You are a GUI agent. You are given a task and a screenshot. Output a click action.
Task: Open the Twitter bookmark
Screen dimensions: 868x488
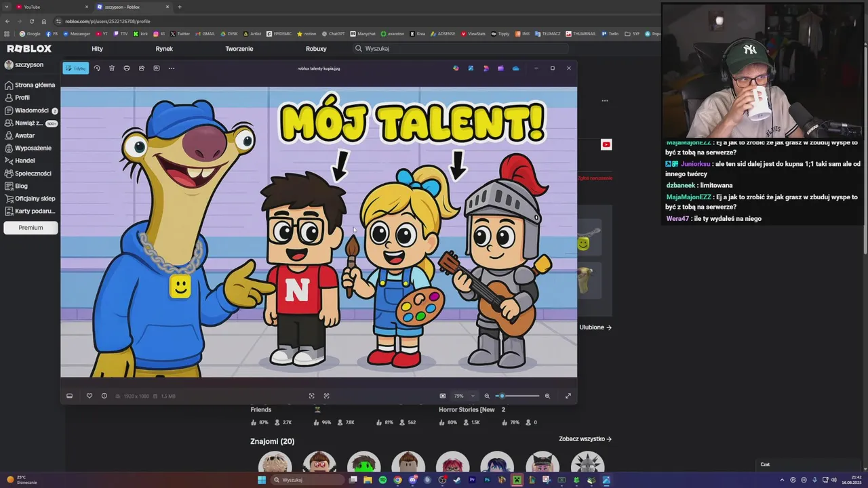180,34
